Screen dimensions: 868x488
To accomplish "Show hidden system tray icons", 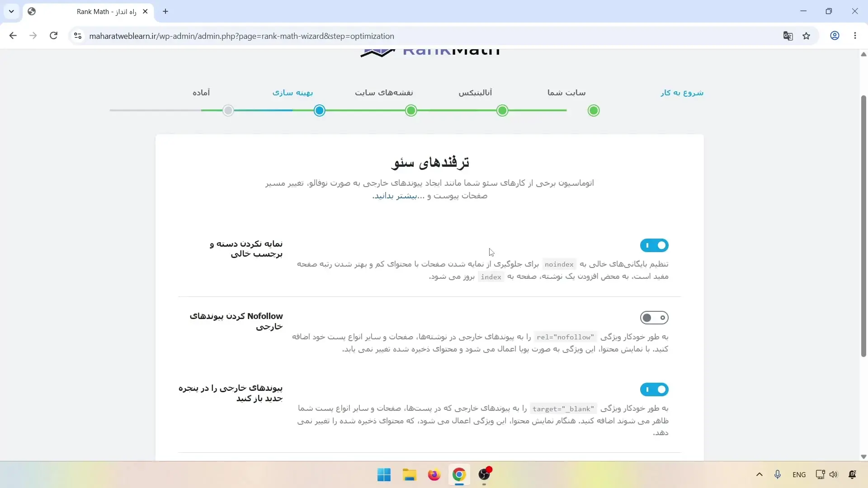I will point(759,474).
